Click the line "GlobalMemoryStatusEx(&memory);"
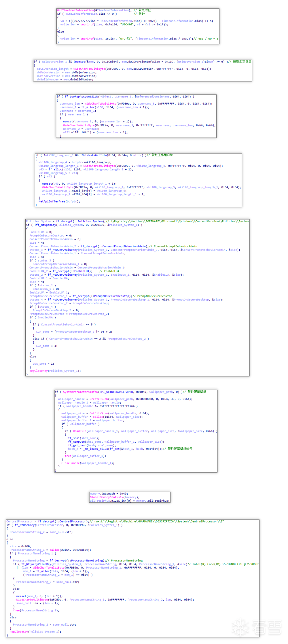The width and height of the screenshot is (288, 644). pyautogui.click(x=115, y=497)
